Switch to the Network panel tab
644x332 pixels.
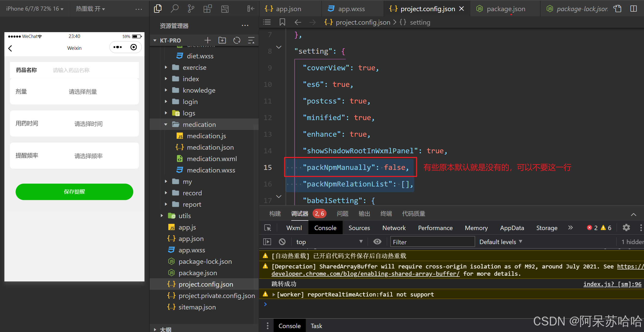coord(394,228)
